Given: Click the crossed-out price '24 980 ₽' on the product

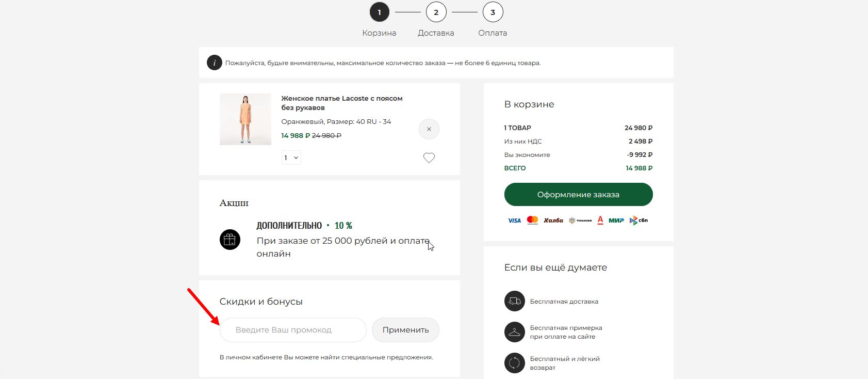Looking at the screenshot, I should [x=326, y=135].
